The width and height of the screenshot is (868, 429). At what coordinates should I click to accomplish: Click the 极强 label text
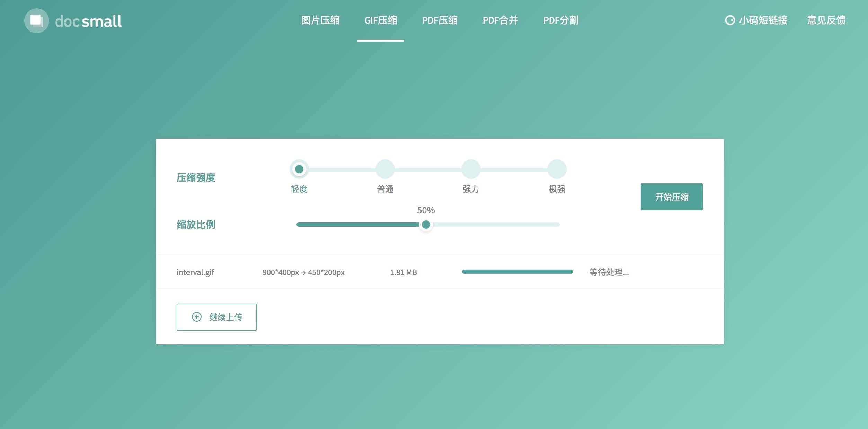click(557, 189)
